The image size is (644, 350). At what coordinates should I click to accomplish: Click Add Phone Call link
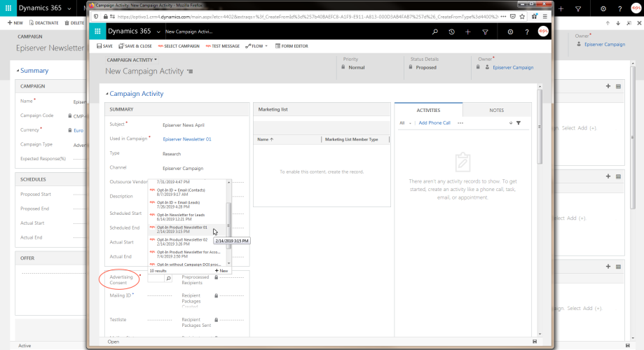tap(434, 122)
